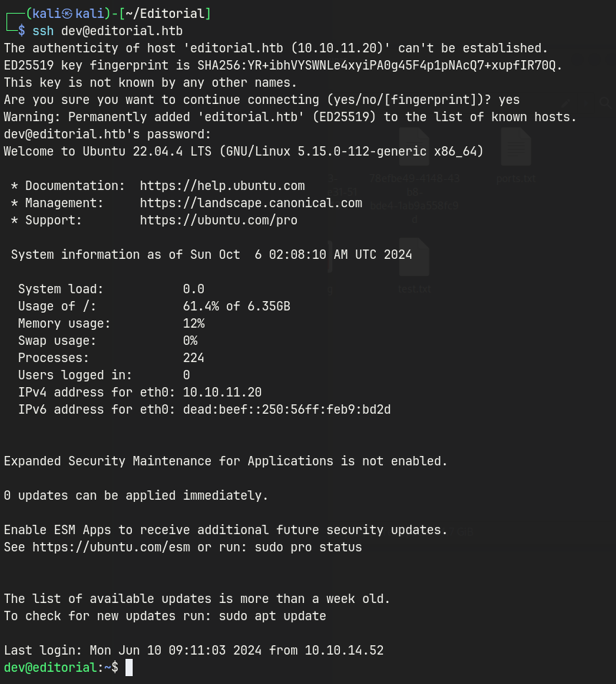This screenshot has height=684, width=616.
Task: Click the faint 78efbe49 file icon
Action: 414,146
